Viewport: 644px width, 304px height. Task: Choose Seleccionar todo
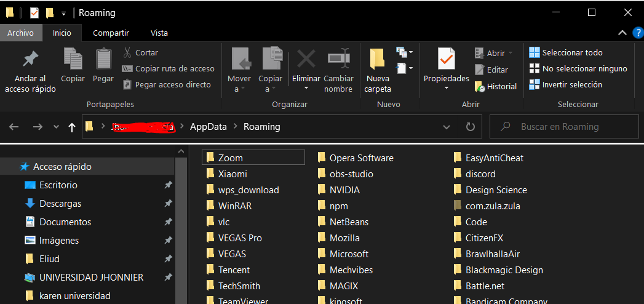pos(565,52)
